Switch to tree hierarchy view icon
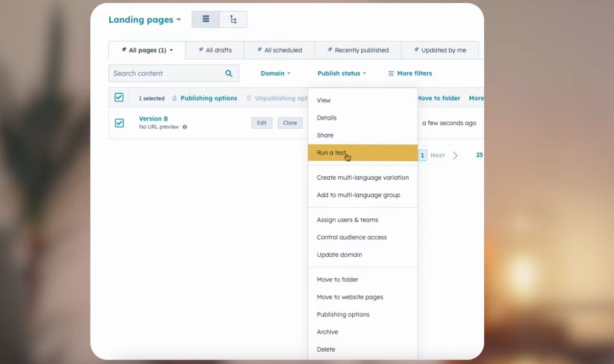Viewport: 614px width, 364px height. pyautogui.click(x=233, y=20)
